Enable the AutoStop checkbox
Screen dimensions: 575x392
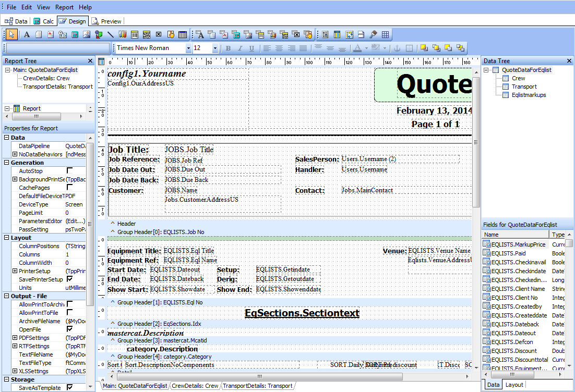click(69, 171)
